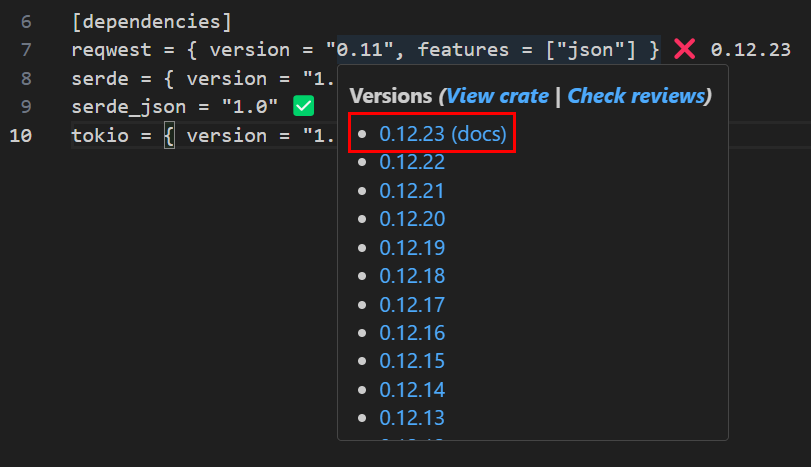This screenshot has width=811, height=467.
Task: Open docs link for 0.12.23
Action: (478, 134)
